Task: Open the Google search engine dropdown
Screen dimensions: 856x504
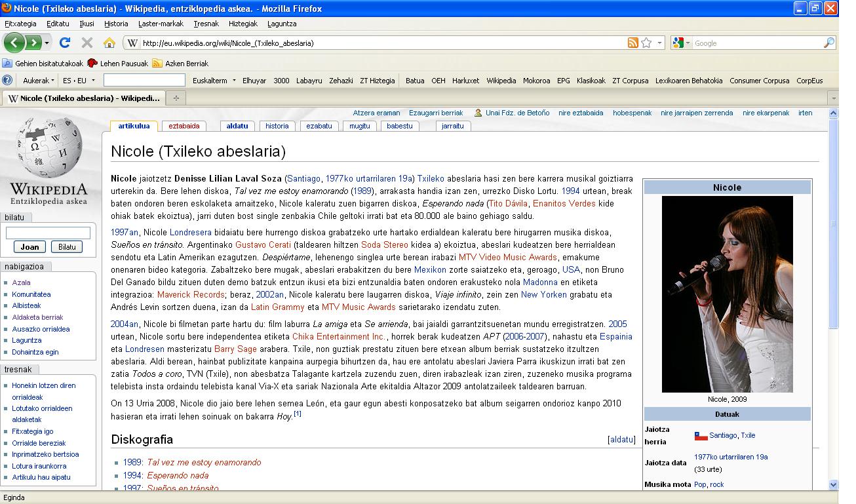Action: [x=681, y=43]
